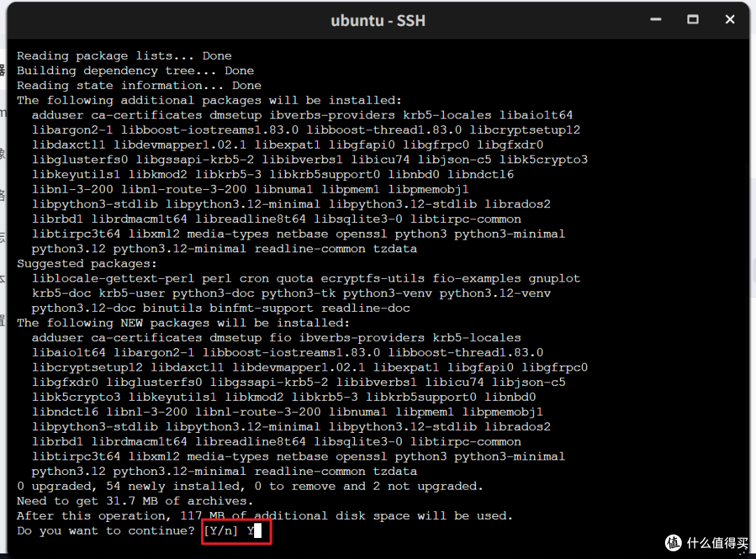Click 'The following NEW packages will be installed:' line
Viewport: 756px width, 559px height.
[x=183, y=323]
